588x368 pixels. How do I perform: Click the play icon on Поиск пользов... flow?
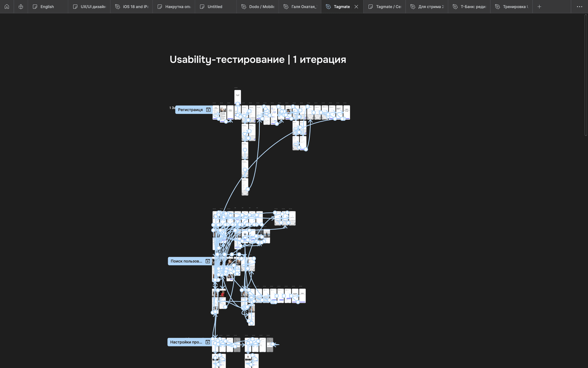(208, 261)
